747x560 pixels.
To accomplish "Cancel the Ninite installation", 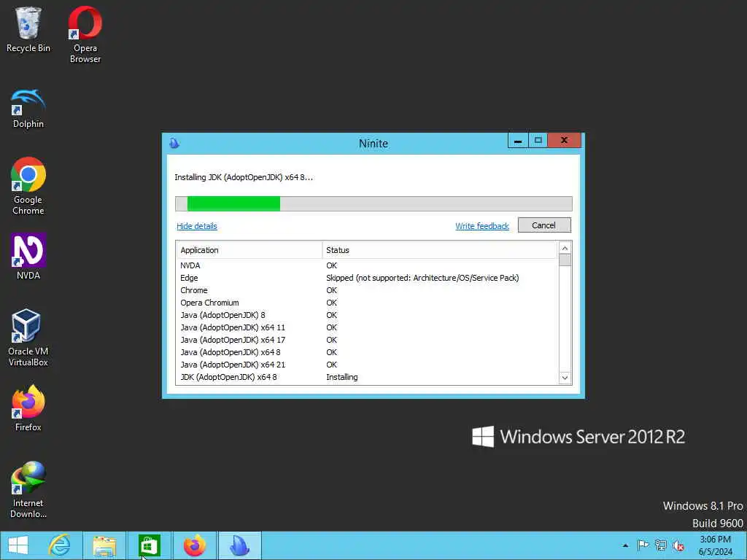I will [x=544, y=225].
